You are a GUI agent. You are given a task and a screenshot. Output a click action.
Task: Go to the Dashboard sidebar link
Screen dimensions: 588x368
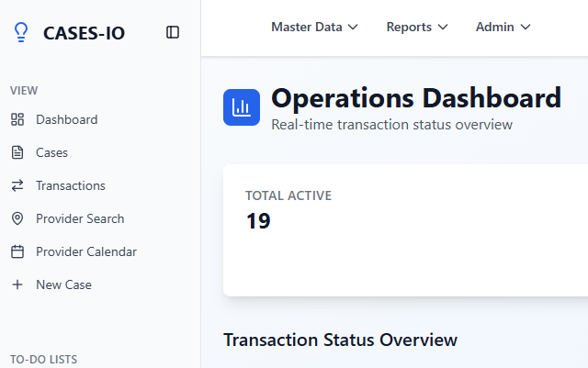[66, 119]
